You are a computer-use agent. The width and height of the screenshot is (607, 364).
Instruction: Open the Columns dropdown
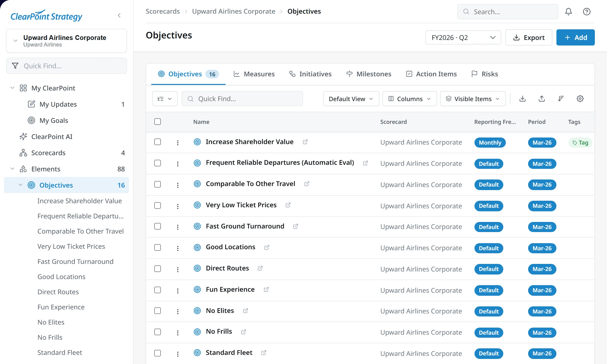(x=409, y=99)
